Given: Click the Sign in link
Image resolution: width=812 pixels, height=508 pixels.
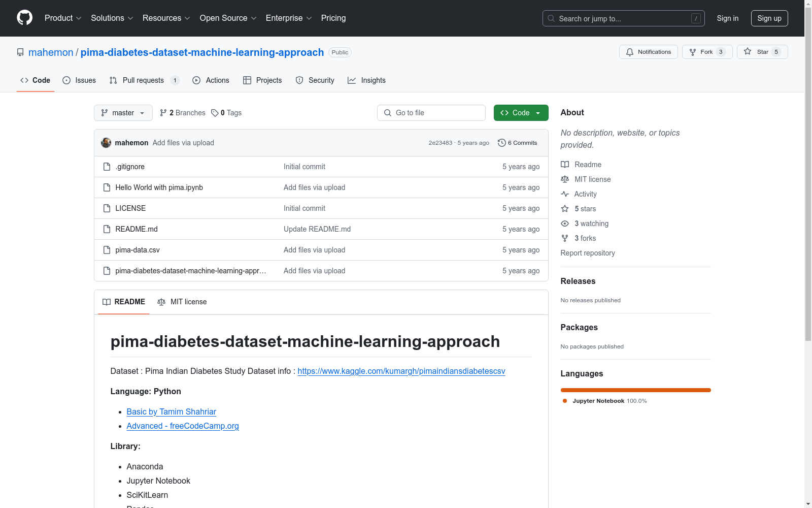Looking at the screenshot, I should pyautogui.click(x=728, y=18).
